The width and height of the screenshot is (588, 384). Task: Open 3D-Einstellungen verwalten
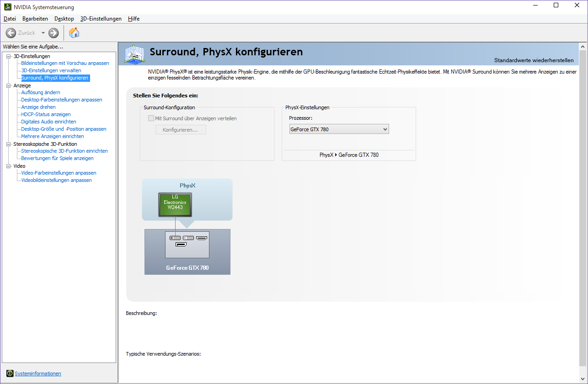(51, 70)
